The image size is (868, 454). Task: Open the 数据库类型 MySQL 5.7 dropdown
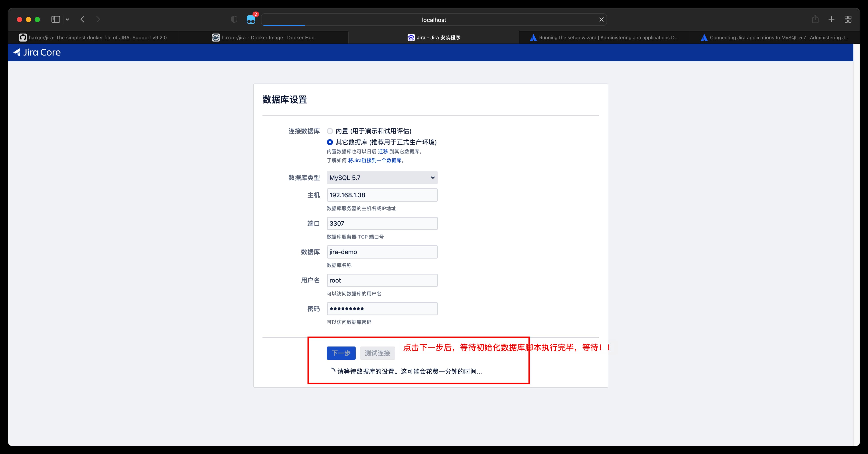[x=382, y=178]
